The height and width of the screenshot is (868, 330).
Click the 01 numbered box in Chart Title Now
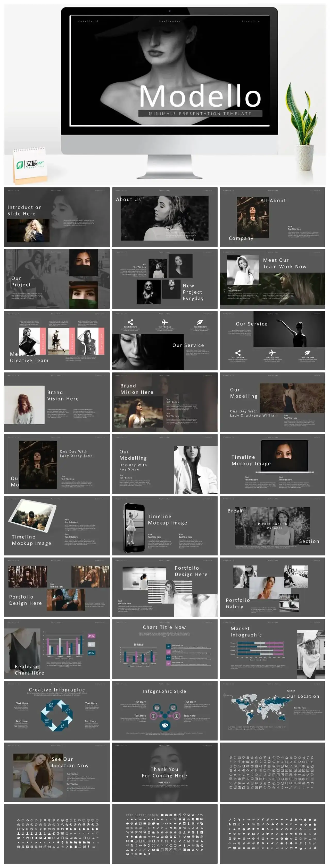168,646
